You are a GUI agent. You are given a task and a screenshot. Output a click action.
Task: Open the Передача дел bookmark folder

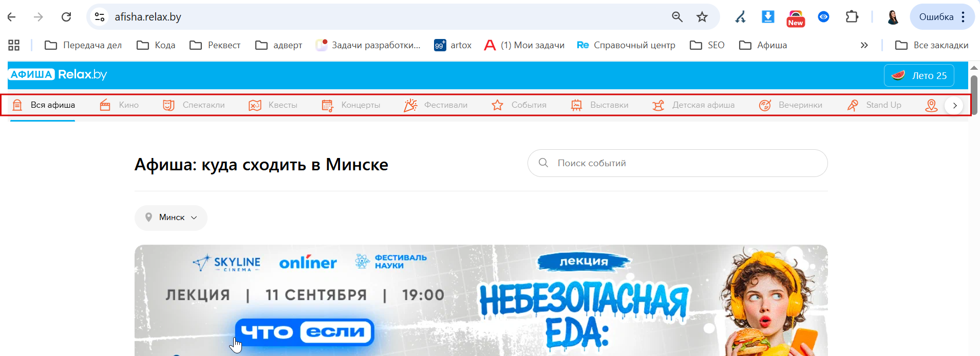coord(83,45)
